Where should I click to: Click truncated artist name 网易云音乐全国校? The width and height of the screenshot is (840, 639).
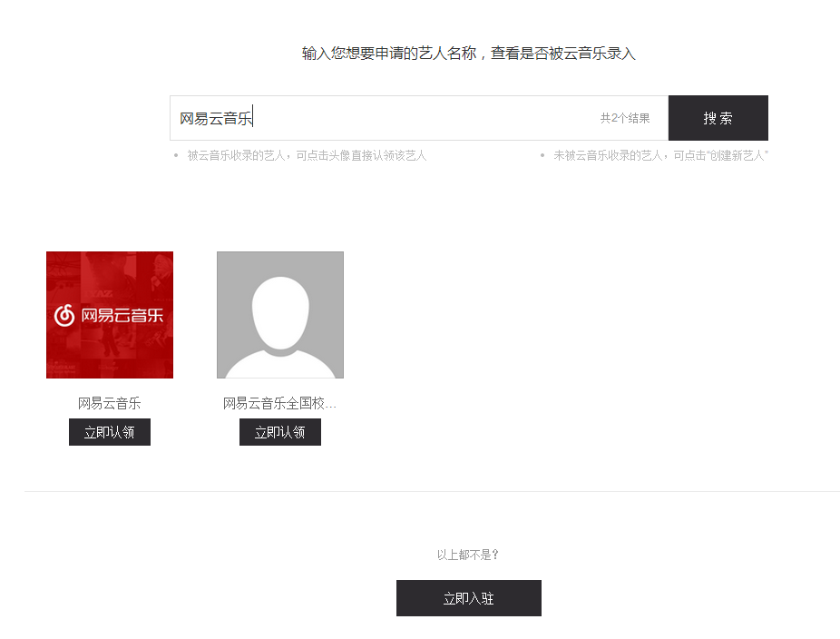point(279,403)
